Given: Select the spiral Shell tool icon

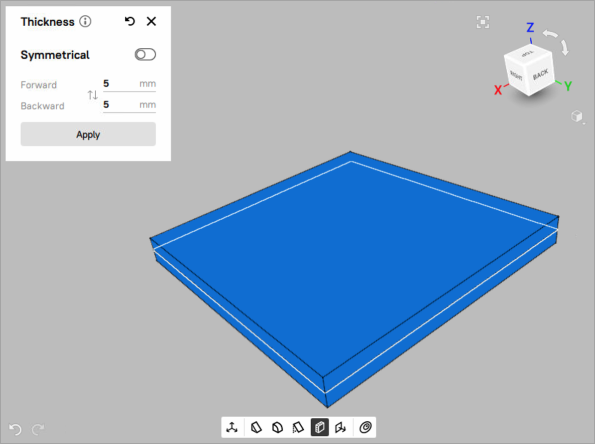Looking at the screenshot, I should point(365,427).
